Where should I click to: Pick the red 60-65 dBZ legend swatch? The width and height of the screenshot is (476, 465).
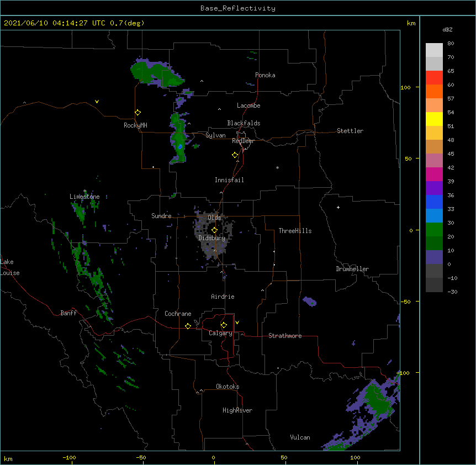click(x=434, y=78)
